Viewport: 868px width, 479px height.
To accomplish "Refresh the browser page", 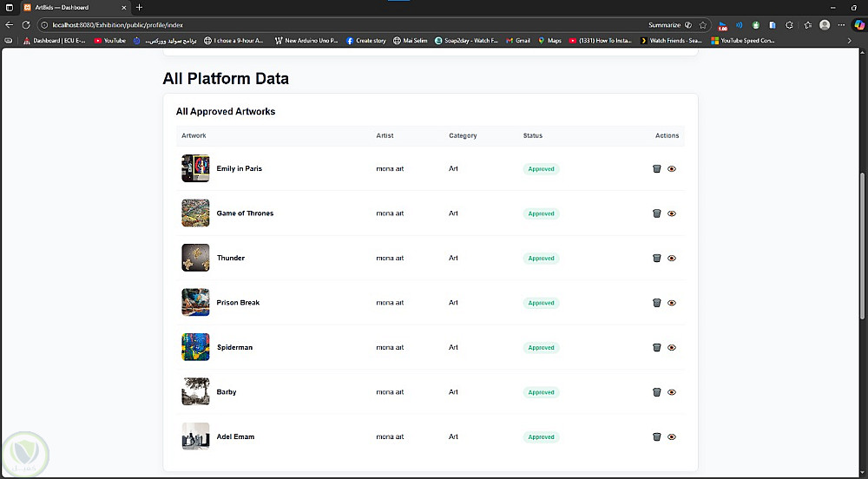I will [25, 25].
